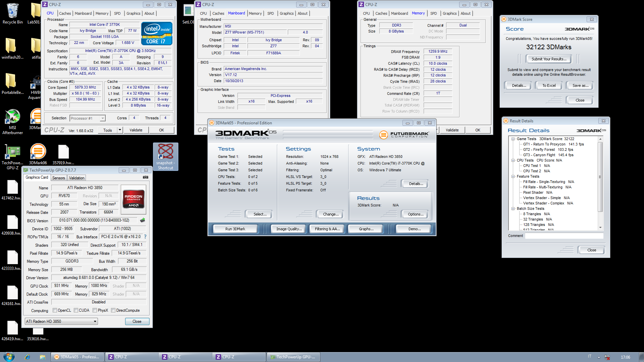Open the 426419.hw desktop file
The height and width of the screenshot is (362, 644).
click(x=12, y=330)
